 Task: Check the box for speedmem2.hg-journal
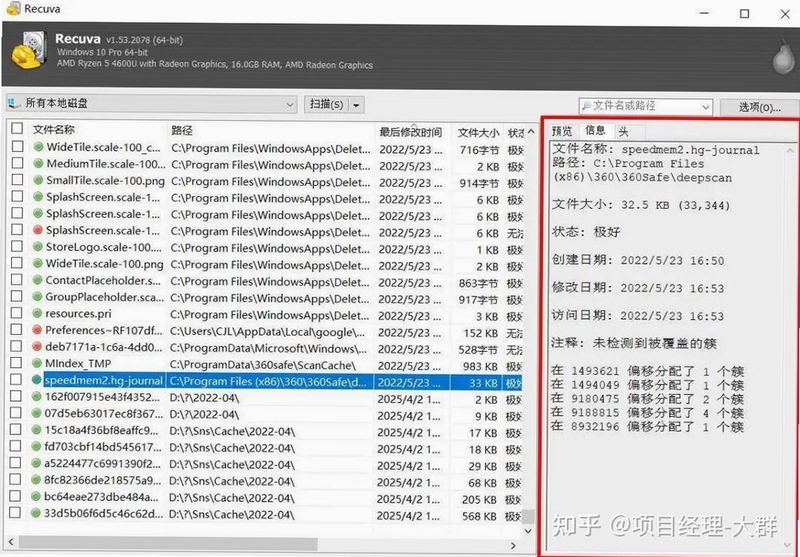pyautogui.click(x=16, y=379)
